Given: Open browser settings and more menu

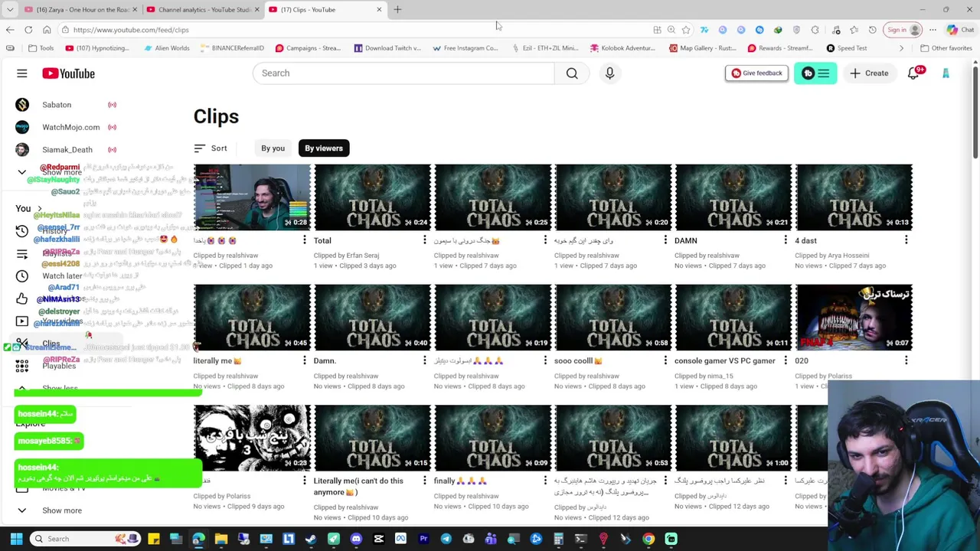Looking at the screenshot, I should (x=933, y=30).
